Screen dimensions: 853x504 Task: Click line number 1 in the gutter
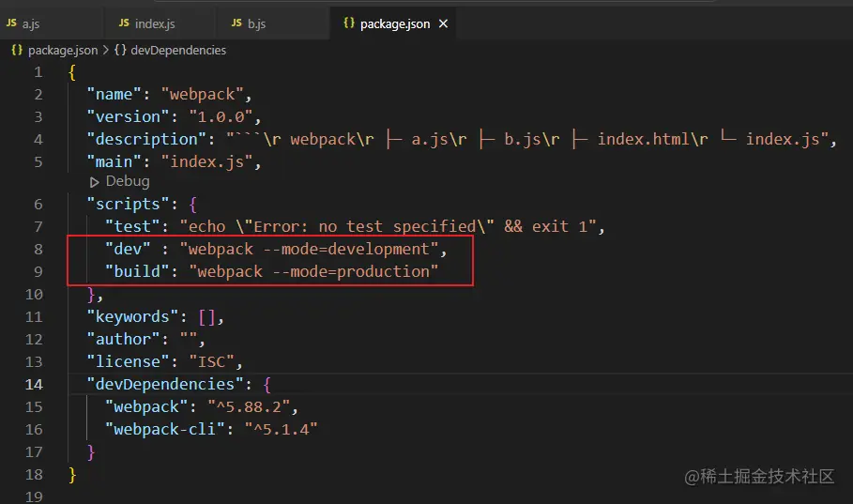(38, 72)
